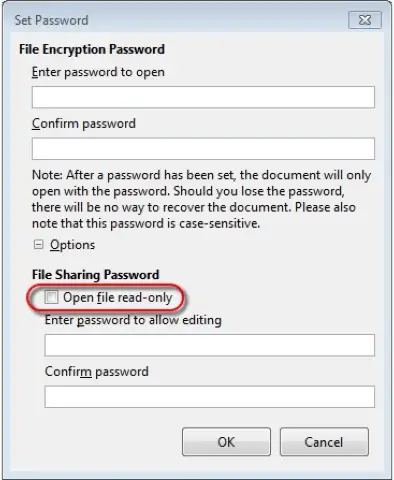Viewport: 394px width, 480px height.
Task: Focus Confirm password field under File Sharing
Action: click(x=210, y=397)
